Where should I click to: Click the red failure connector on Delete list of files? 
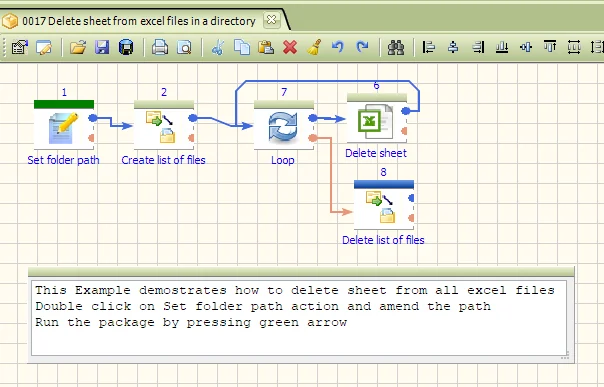point(411,218)
